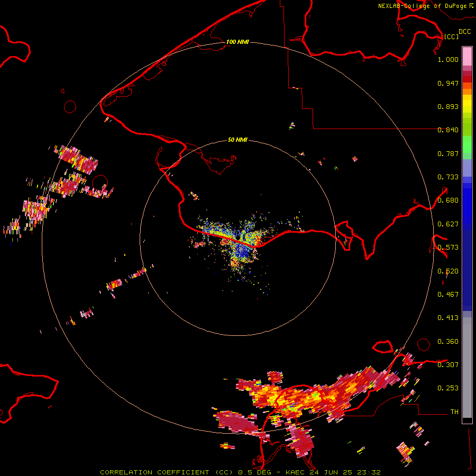The height and width of the screenshot is (476, 476).
Task: Click the [CC] units label above color bar
Action: click(x=451, y=36)
